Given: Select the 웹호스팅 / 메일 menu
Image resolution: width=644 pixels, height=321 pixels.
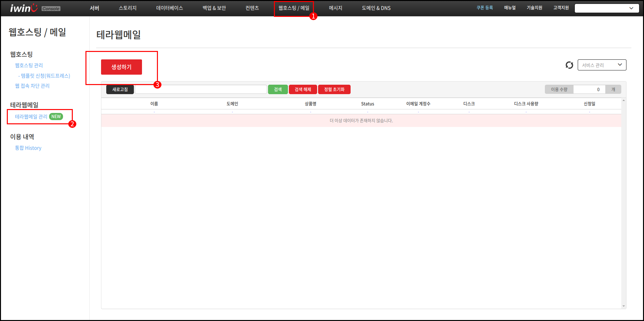Looking at the screenshot, I should pos(294,8).
